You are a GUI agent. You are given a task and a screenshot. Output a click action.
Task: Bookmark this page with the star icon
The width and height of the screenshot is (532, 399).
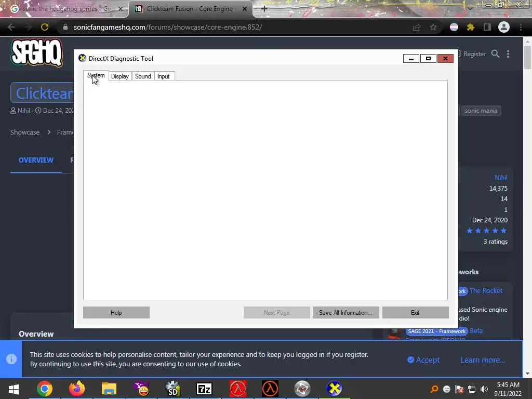coord(433,27)
